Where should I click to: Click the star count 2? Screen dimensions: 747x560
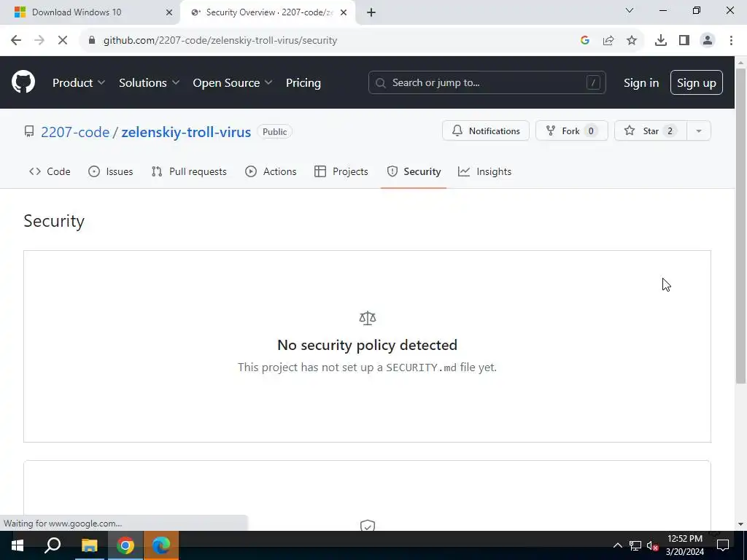point(670,131)
